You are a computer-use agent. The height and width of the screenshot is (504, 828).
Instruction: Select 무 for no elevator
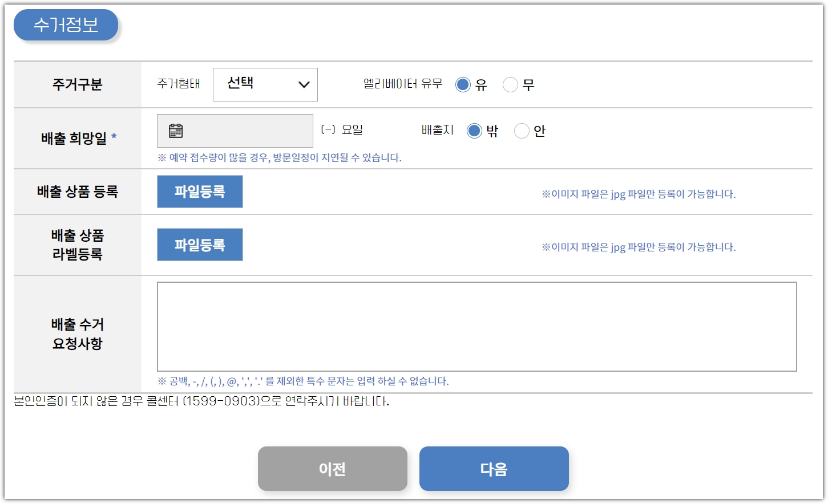510,84
